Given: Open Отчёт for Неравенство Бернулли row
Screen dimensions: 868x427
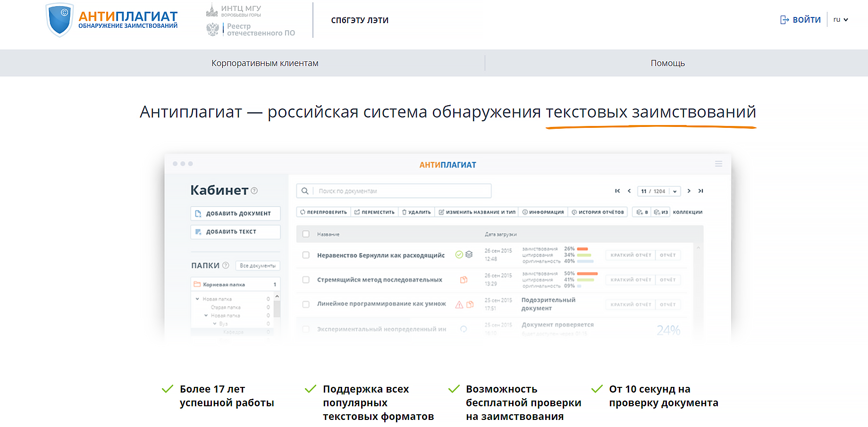Looking at the screenshot, I should (x=668, y=255).
